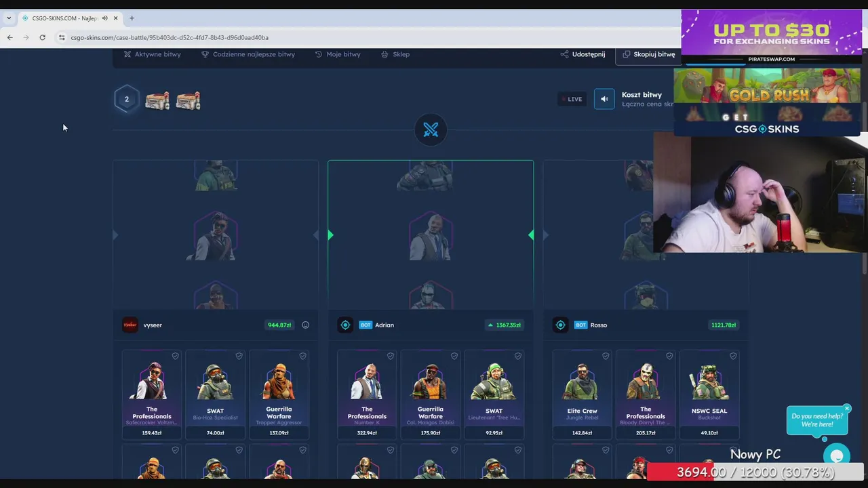Click the PirateSwap 'Up to $30' banner
This screenshot has height=488, width=868.
(x=771, y=37)
